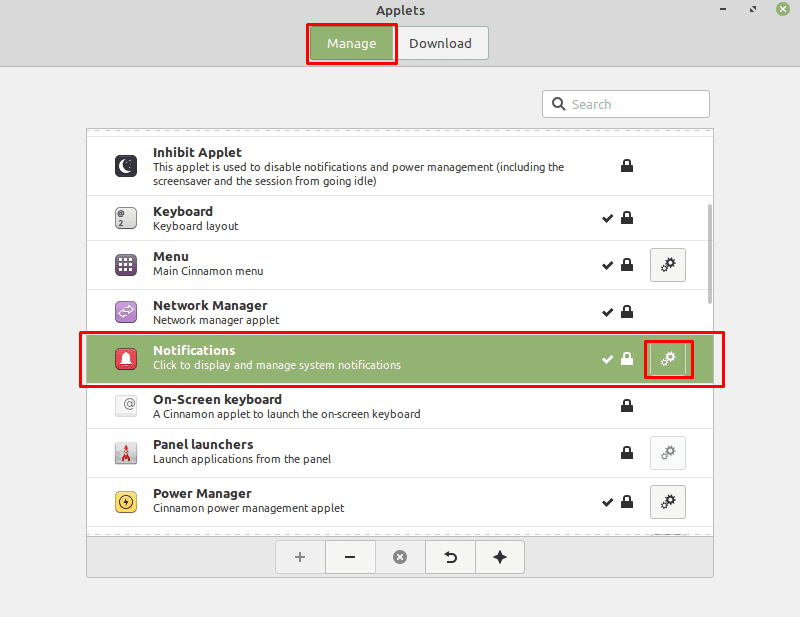Click the magnifier icon in search box
The image size is (800, 617).
coord(559,104)
